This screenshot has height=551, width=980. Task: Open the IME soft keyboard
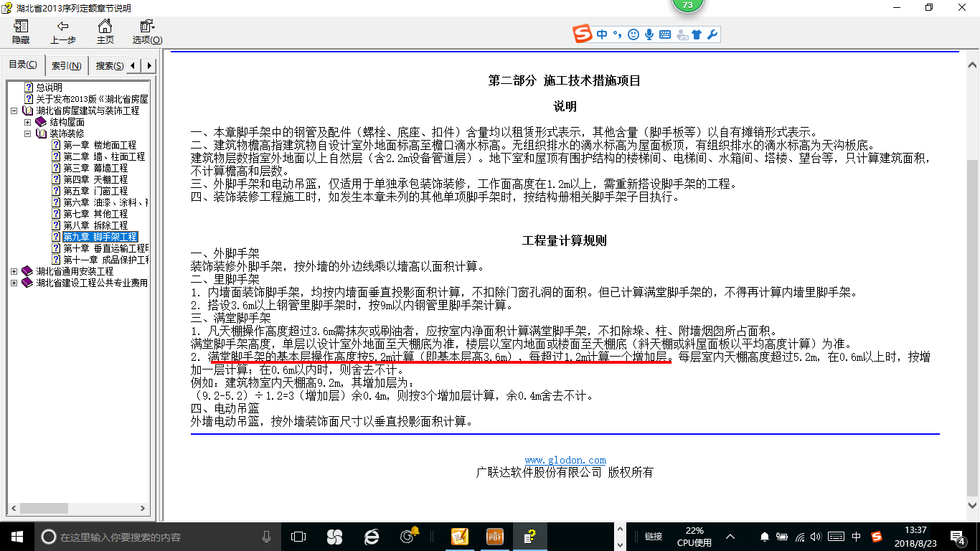click(665, 34)
